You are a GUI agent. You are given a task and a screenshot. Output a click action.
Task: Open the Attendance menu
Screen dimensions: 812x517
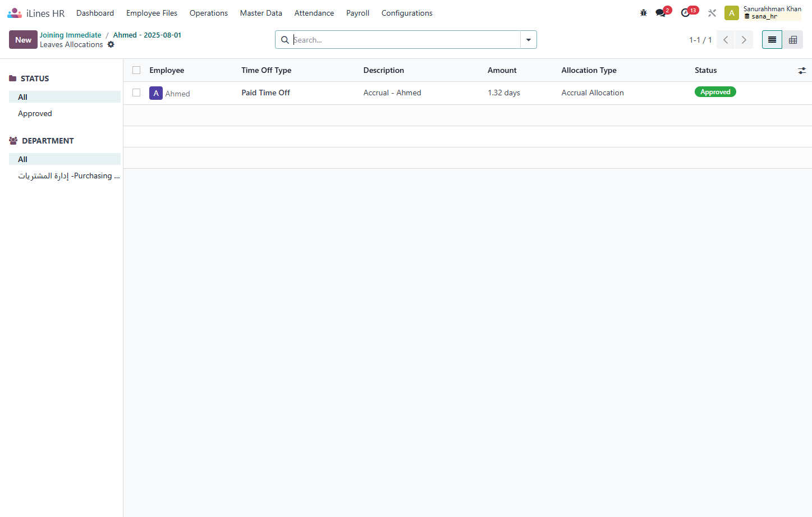(314, 13)
